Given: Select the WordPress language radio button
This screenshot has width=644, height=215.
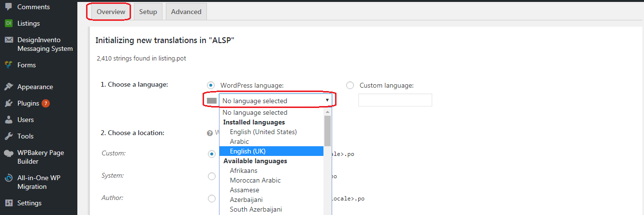Looking at the screenshot, I should tap(211, 85).
